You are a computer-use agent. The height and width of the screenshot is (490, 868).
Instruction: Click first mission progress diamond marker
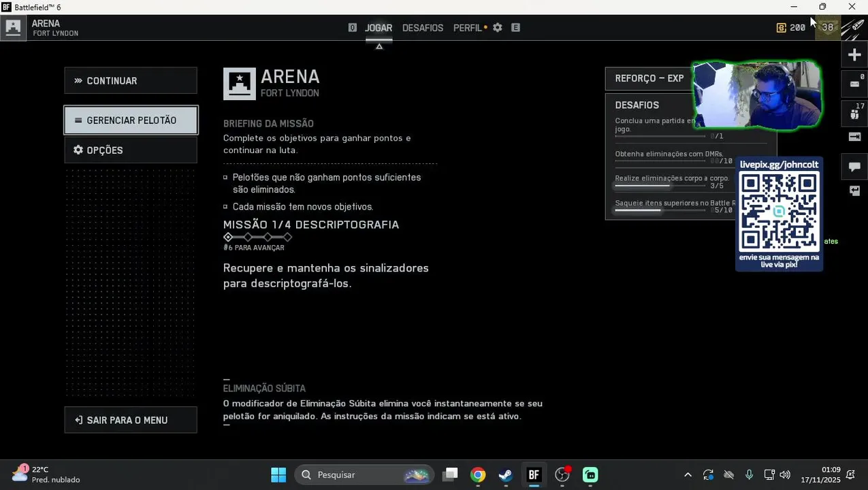point(228,237)
